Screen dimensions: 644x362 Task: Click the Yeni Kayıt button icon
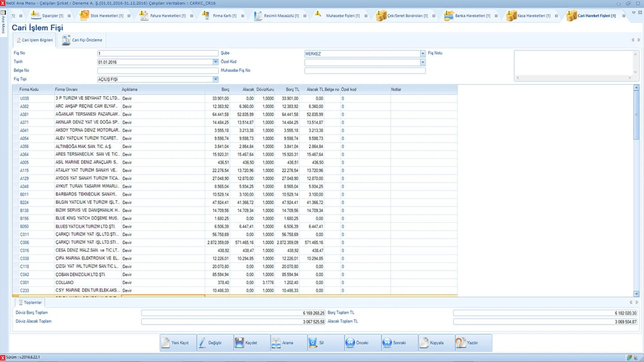(x=166, y=343)
